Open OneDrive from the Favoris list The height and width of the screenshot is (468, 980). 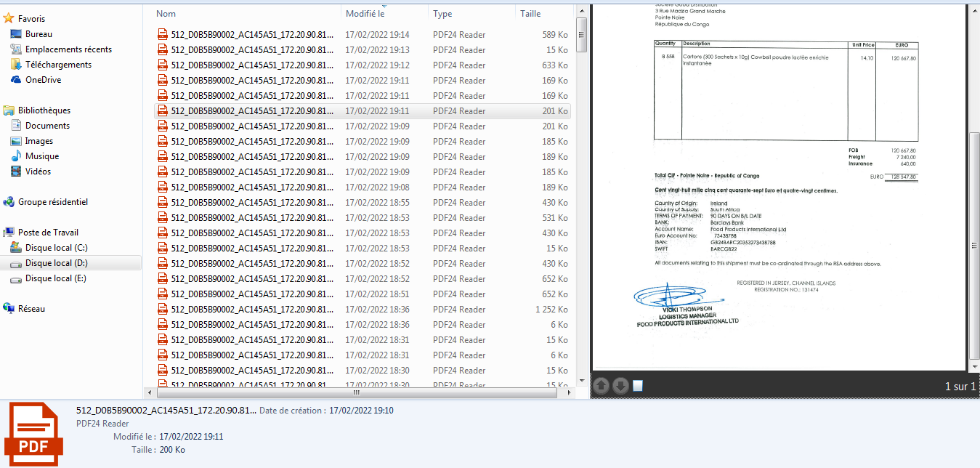click(42, 80)
